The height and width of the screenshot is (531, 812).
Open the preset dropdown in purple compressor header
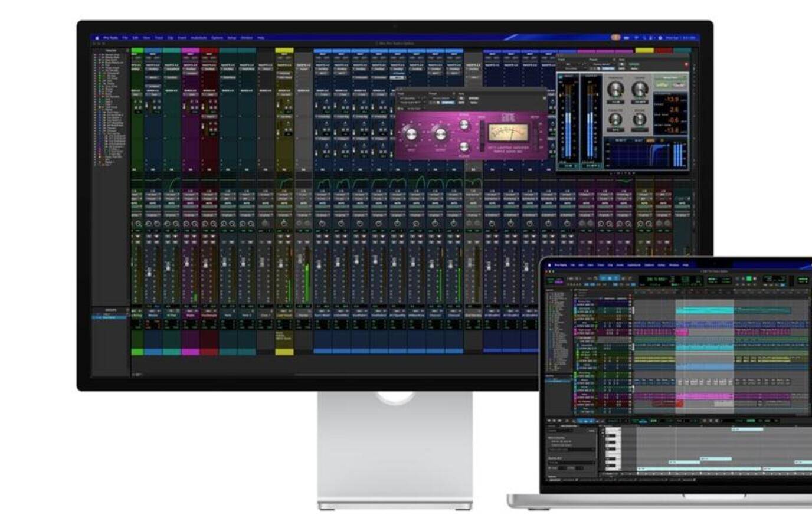click(x=441, y=99)
